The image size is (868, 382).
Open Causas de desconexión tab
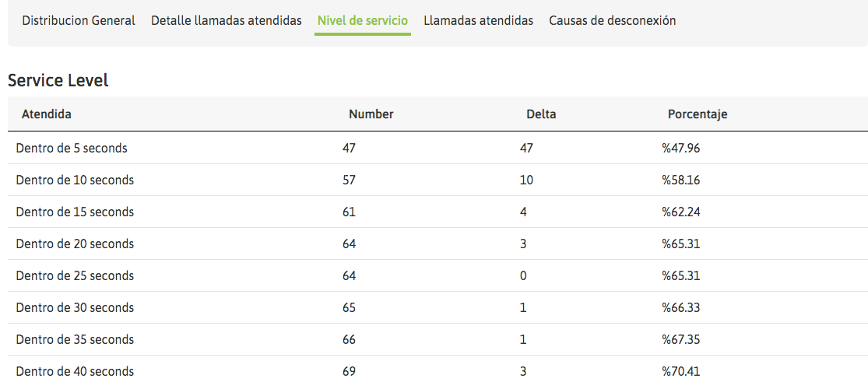point(612,21)
